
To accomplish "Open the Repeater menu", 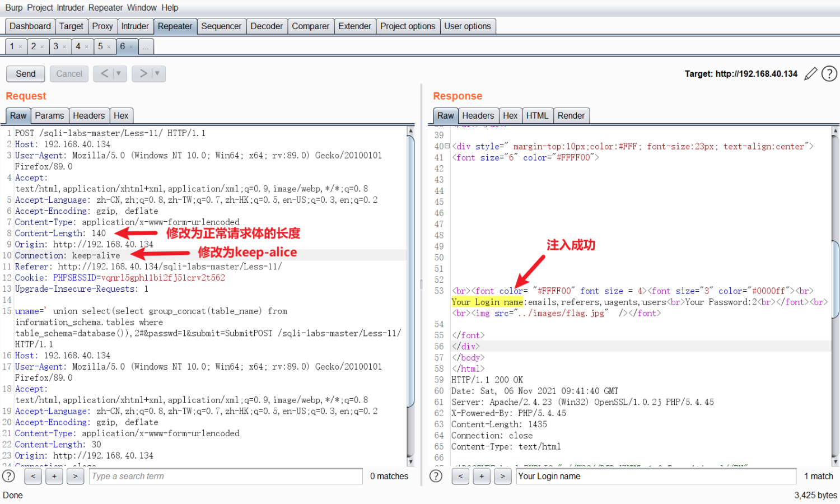I will tap(105, 8).
